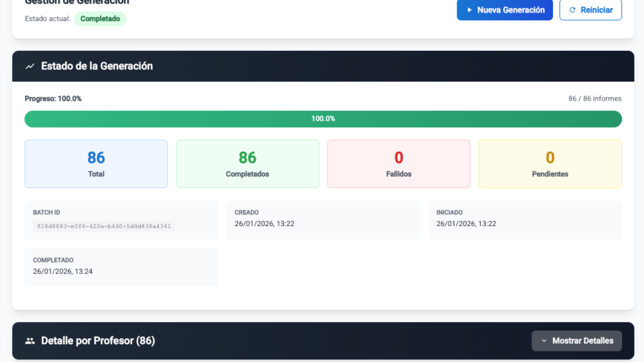Click the Completado status badge

point(100,19)
